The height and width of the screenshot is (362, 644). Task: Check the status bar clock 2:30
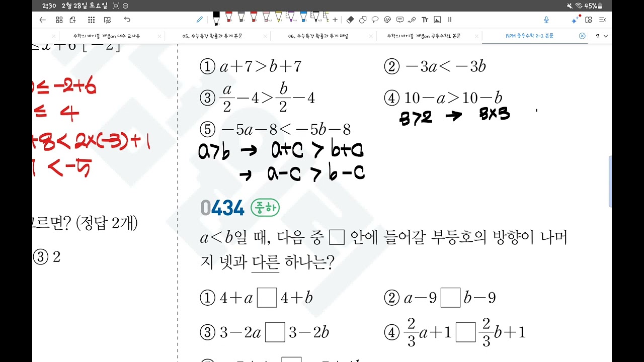pyautogui.click(x=49, y=6)
